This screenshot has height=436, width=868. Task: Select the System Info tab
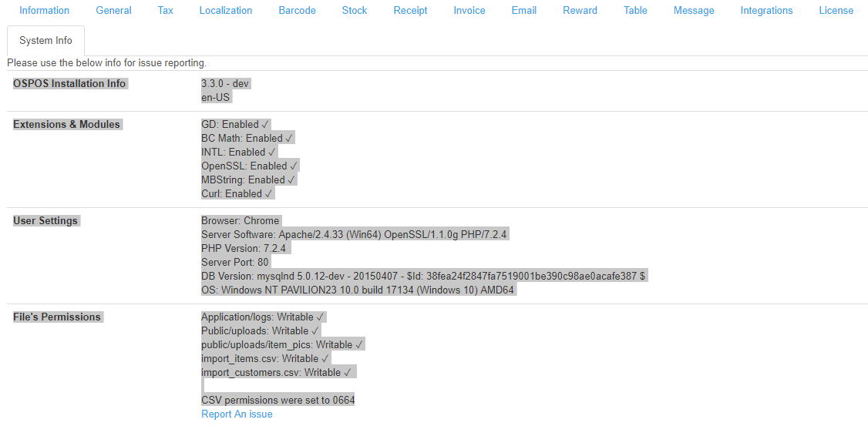pyautogui.click(x=46, y=40)
